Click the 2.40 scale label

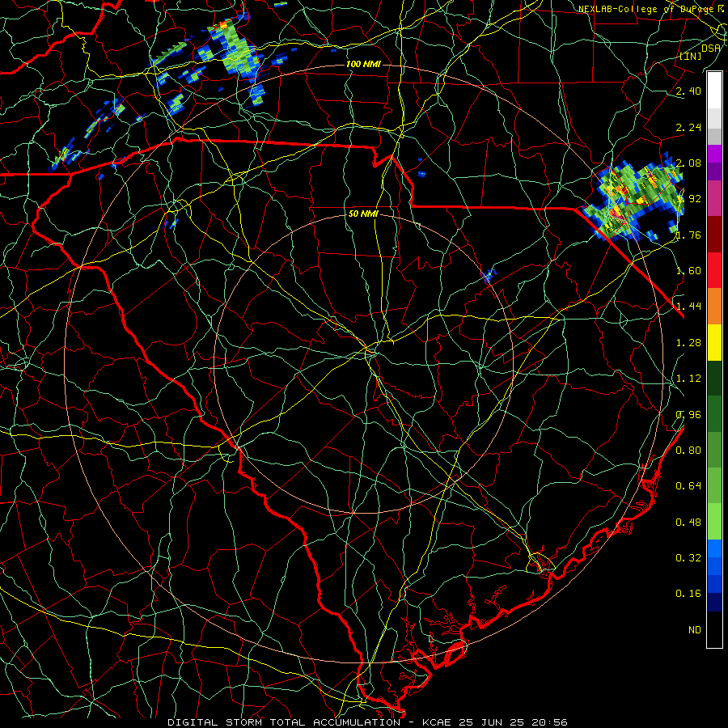pos(688,91)
